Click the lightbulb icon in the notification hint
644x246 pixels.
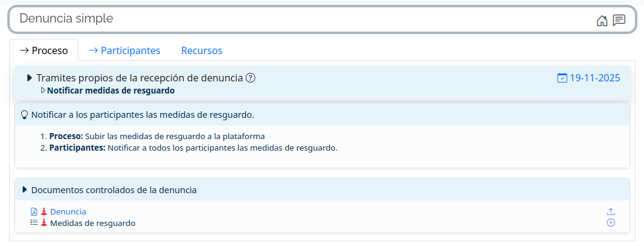[24, 114]
